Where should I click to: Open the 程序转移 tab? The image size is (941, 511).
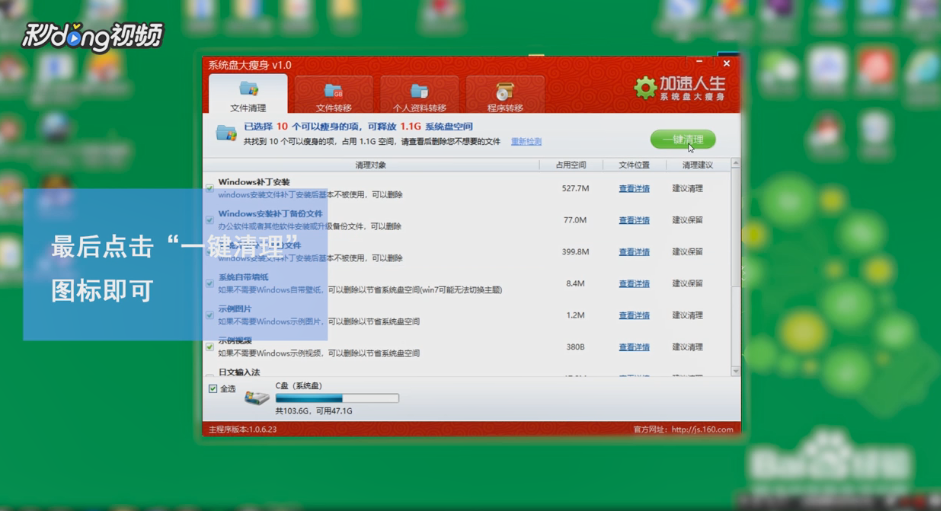click(x=505, y=96)
